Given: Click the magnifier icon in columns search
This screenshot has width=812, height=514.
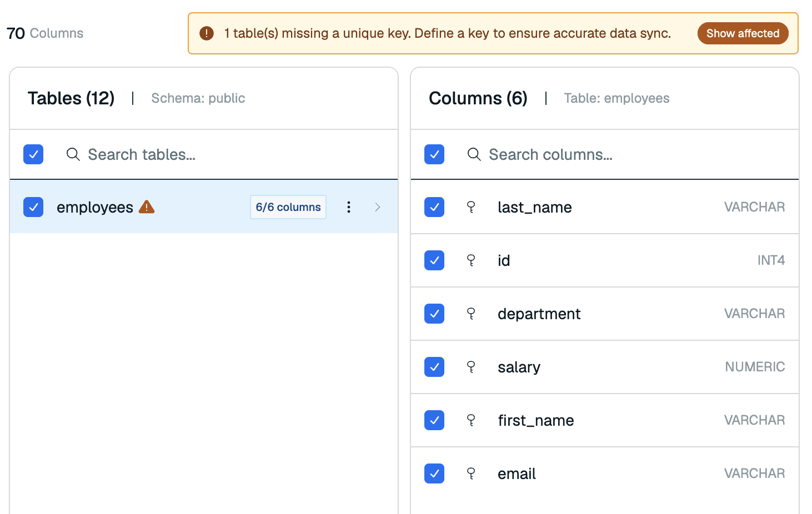Looking at the screenshot, I should 474,154.
